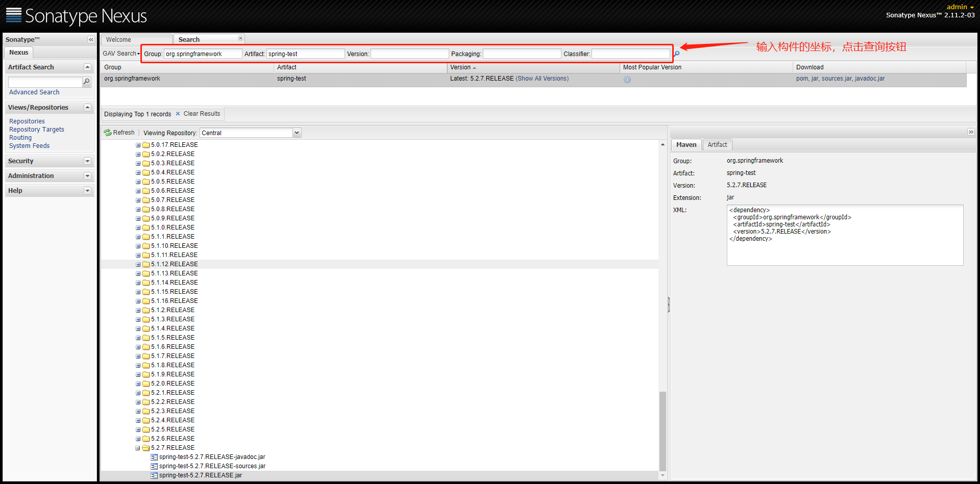Click the Sonatype Nexus logo icon
Image resolution: width=980 pixels, height=484 pixels.
14,15
